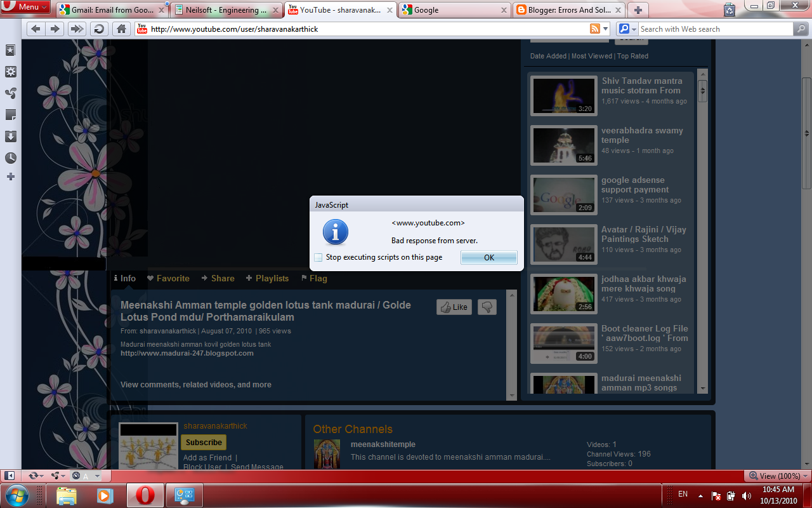Go forward with the forward arrow
Viewport: 812px width, 508px height.
pyautogui.click(x=55, y=29)
